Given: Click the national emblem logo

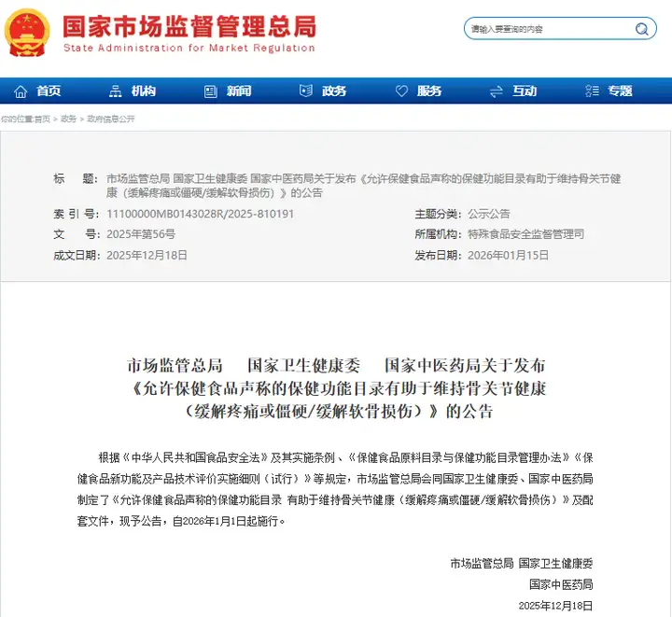Looking at the screenshot, I should tap(27, 33).
